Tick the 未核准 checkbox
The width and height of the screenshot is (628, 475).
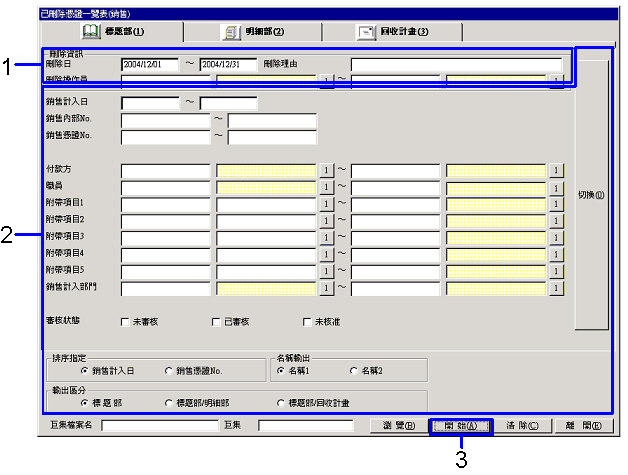coord(307,322)
